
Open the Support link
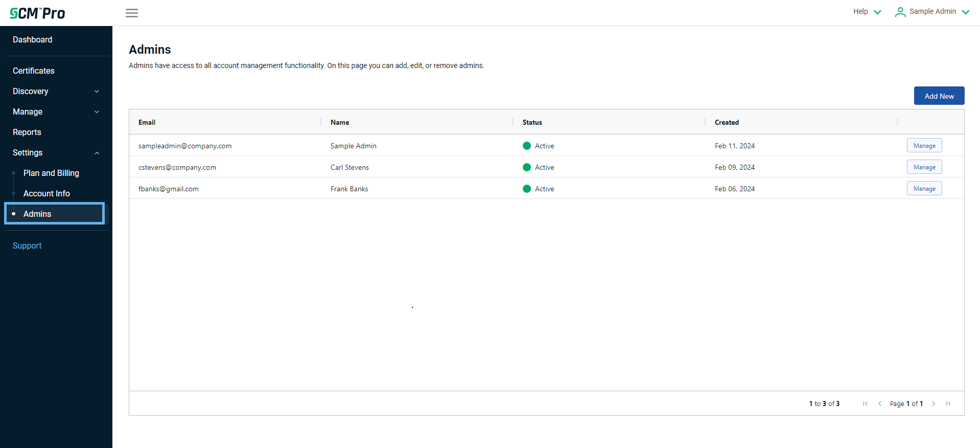27,245
